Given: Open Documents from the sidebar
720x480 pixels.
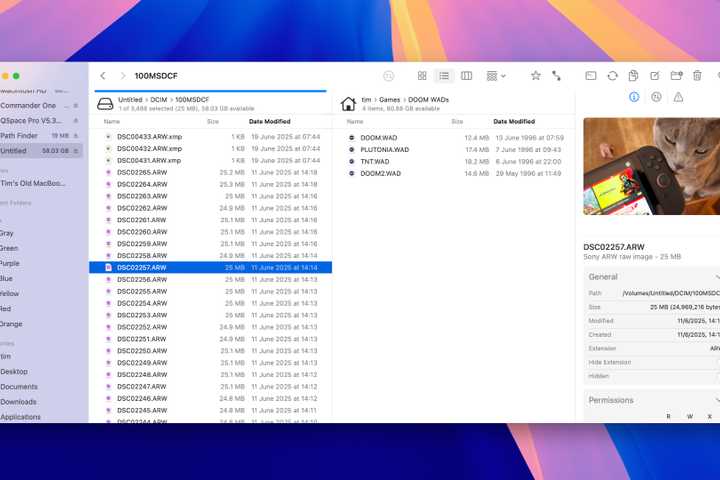Looking at the screenshot, I should coord(19,387).
